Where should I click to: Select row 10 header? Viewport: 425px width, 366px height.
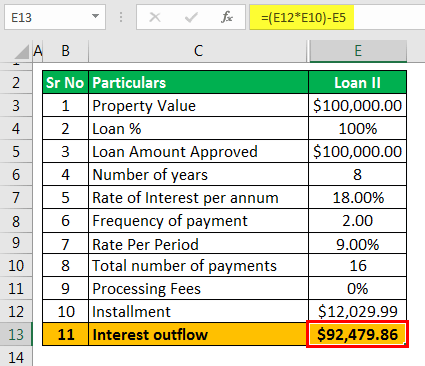[x=16, y=265]
